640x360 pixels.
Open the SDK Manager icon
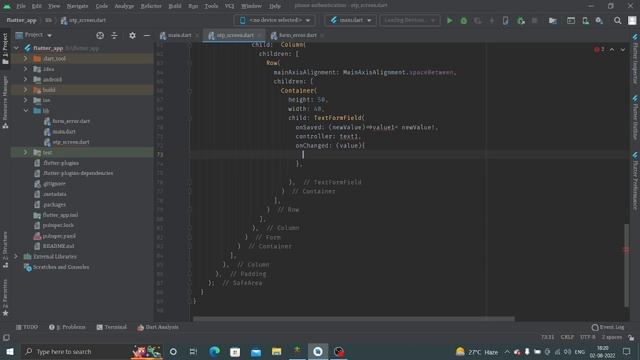pyautogui.click(x=599, y=20)
